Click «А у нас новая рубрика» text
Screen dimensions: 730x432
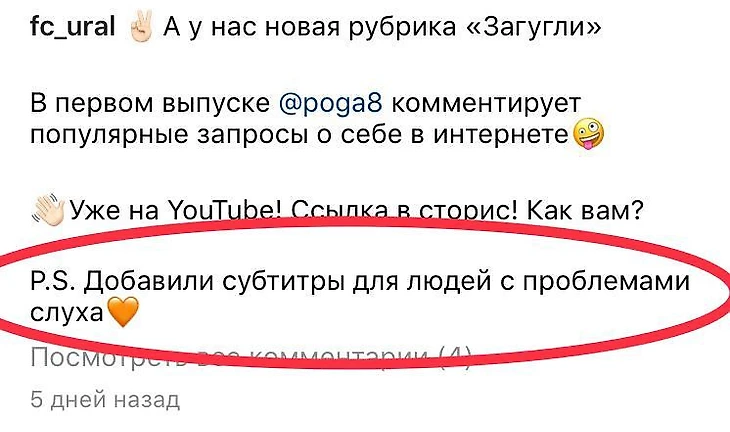(x=310, y=27)
